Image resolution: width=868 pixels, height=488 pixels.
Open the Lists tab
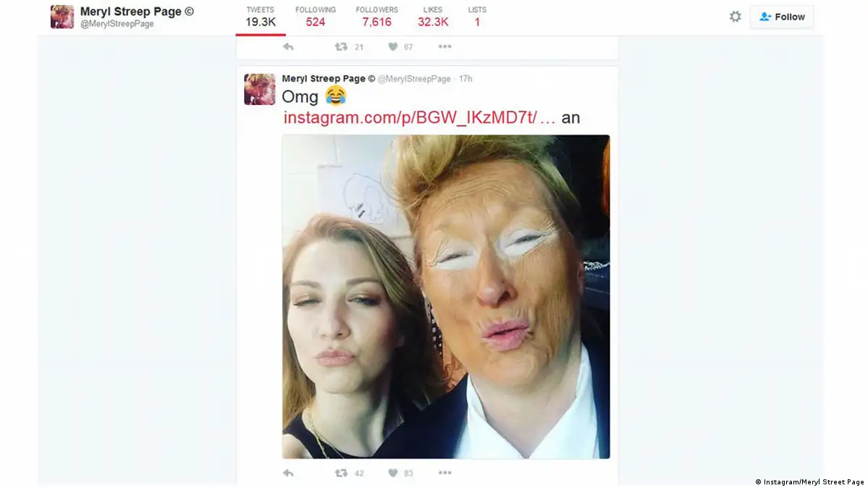pos(477,17)
